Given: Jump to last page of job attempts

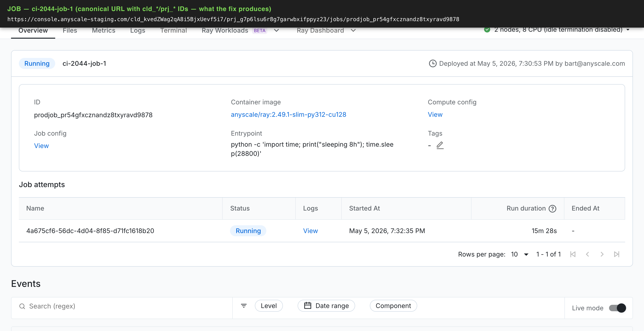Looking at the screenshot, I should pyautogui.click(x=616, y=254).
